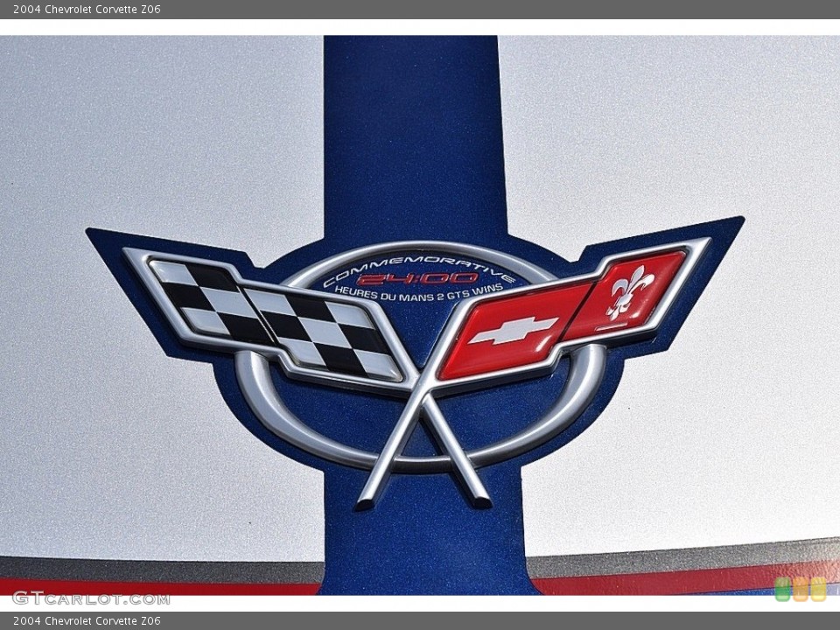Click the Corvette emblem photo
The image size is (840, 630).
[420, 315]
